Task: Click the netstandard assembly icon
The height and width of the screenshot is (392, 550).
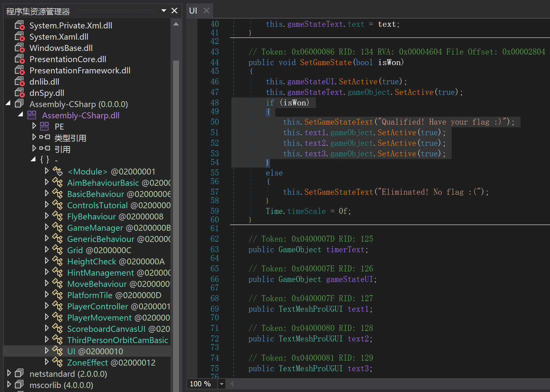Action: point(20,373)
